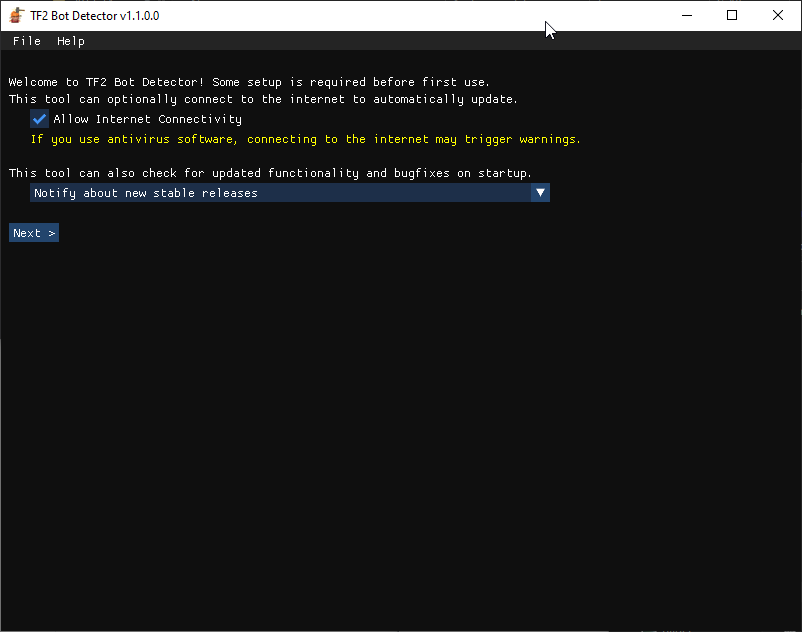Click the optionally connect to the internet line
The height and width of the screenshot is (632, 802).
[263, 99]
